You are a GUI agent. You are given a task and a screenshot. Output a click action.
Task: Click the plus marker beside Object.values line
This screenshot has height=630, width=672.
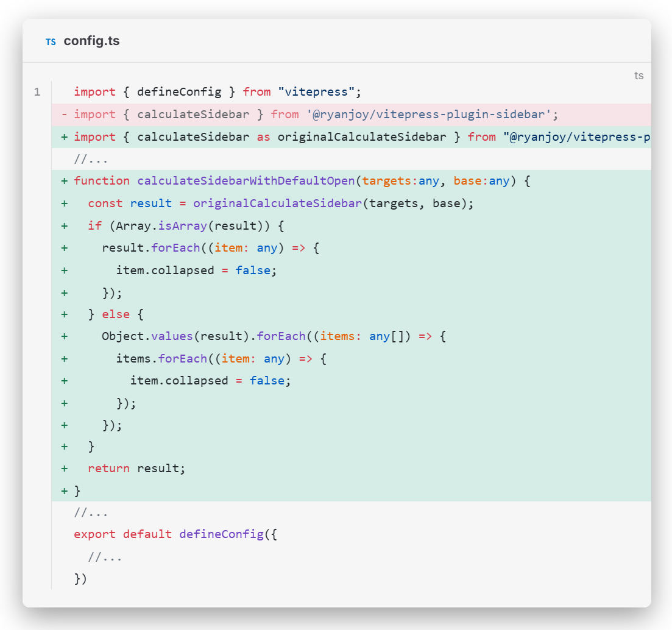(x=64, y=336)
